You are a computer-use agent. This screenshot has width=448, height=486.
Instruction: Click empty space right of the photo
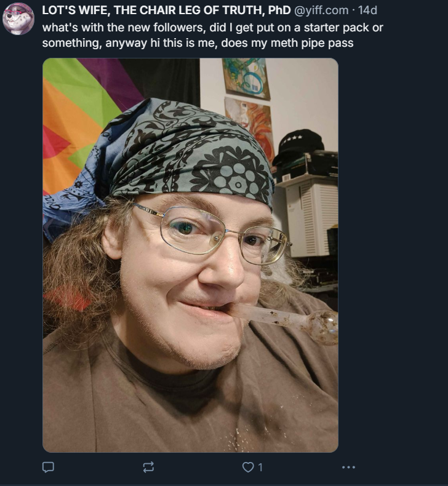coord(392,254)
